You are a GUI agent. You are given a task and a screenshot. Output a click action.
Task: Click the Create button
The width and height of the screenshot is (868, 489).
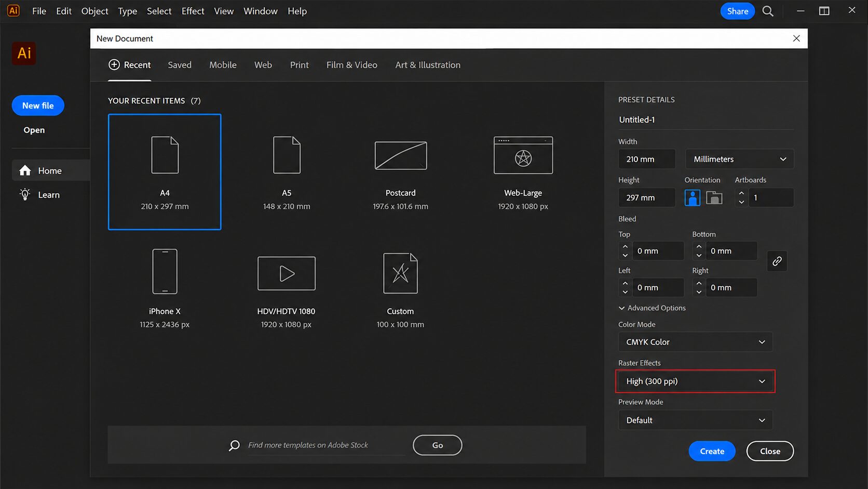point(712,451)
